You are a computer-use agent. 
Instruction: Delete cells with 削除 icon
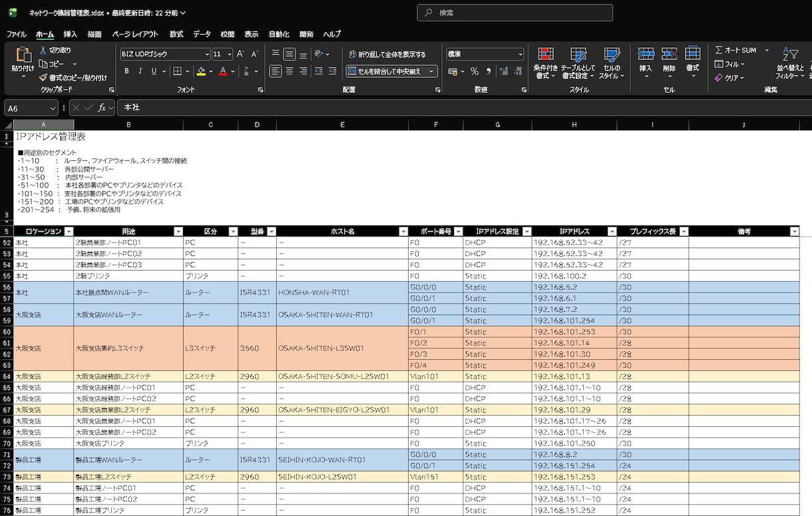tap(669, 55)
